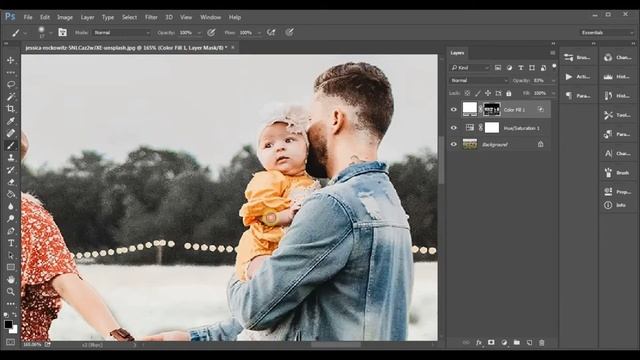640x360 pixels.
Task: Select the Pen tool
Action: (x=11, y=231)
